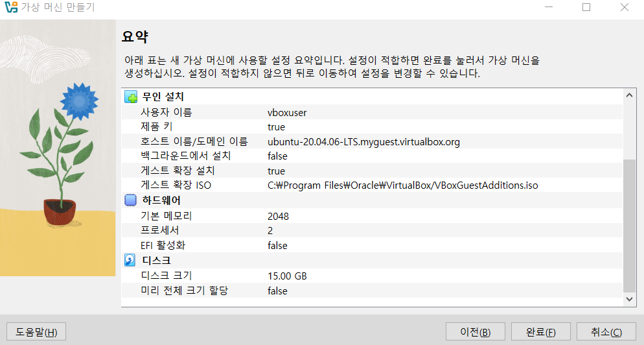
Task: Select the 무인 설치 section header
Action: pos(163,97)
